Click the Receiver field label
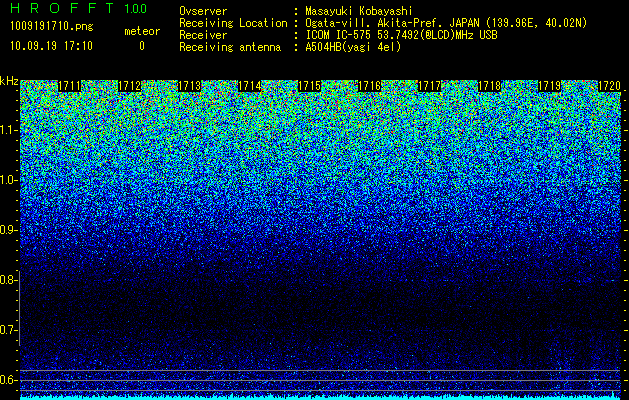 click(203, 35)
